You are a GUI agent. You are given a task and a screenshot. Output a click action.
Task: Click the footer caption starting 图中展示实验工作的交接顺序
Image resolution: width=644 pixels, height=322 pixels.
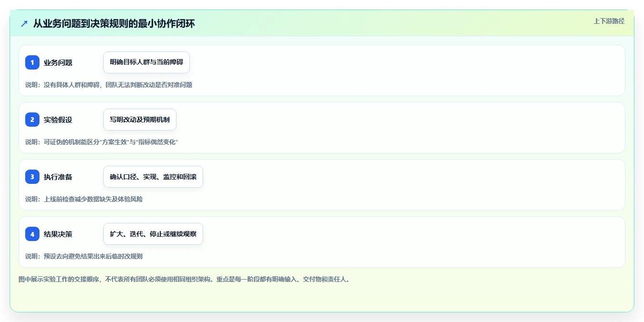point(185,279)
